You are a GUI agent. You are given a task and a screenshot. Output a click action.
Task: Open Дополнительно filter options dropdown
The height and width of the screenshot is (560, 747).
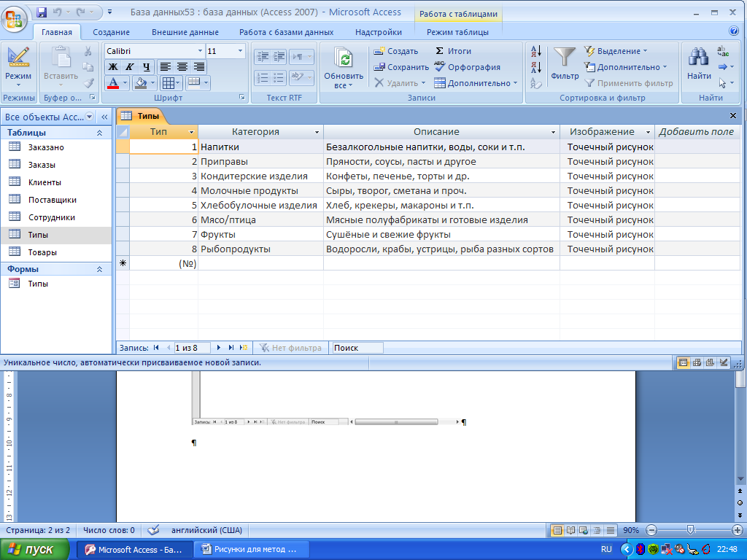pyautogui.click(x=625, y=67)
